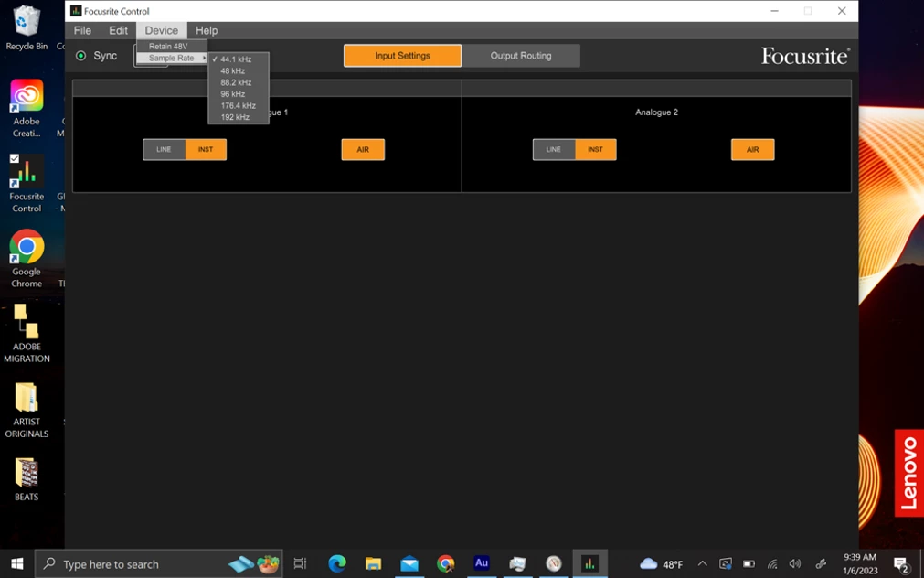Viewport: 924px width, 578px height.
Task: Show hidden system tray icons
Action: 703,564
